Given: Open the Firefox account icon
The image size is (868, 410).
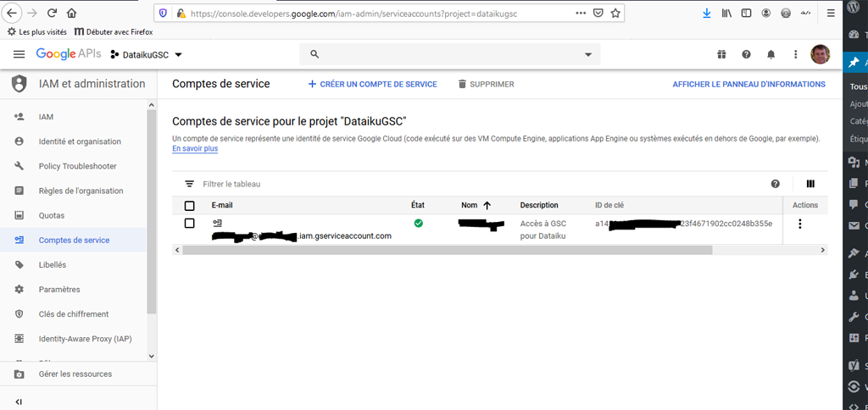Looking at the screenshot, I should pyautogui.click(x=766, y=14).
